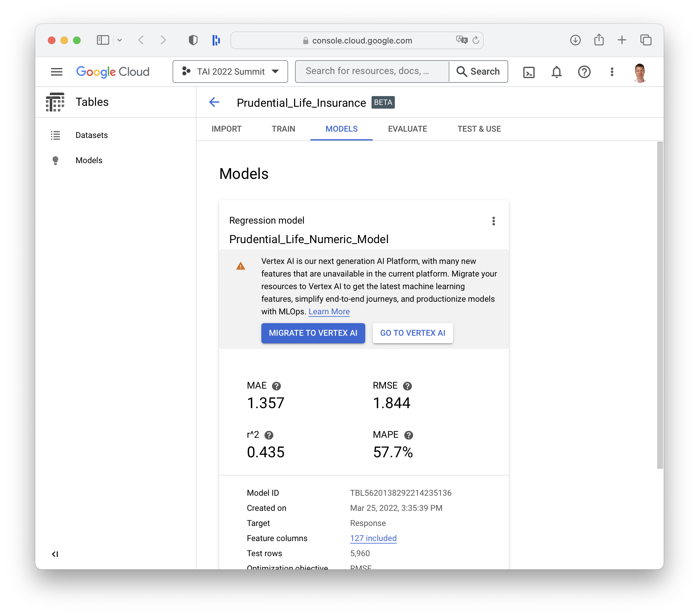This screenshot has height=616, width=699.
Task: Select the MODELS tab
Action: point(341,129)
